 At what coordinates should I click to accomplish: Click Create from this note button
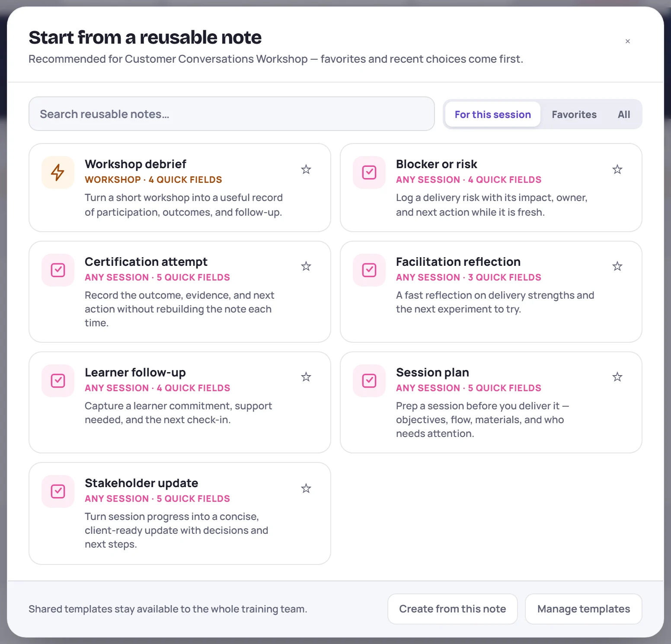click(453, 609)
